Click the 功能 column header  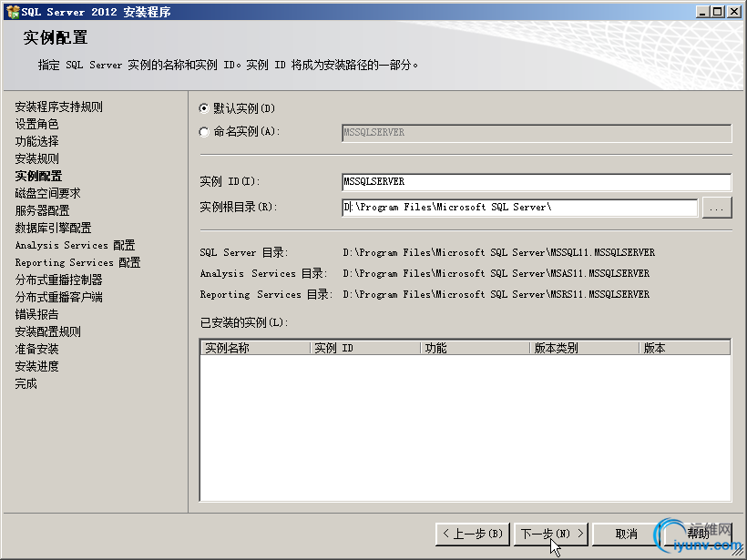[475, 348]
